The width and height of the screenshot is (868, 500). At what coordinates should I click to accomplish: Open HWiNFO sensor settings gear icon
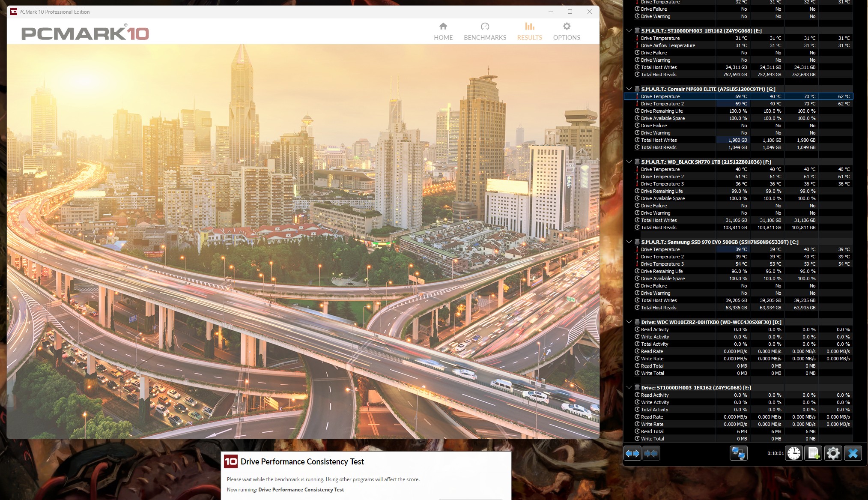(833, 453)
